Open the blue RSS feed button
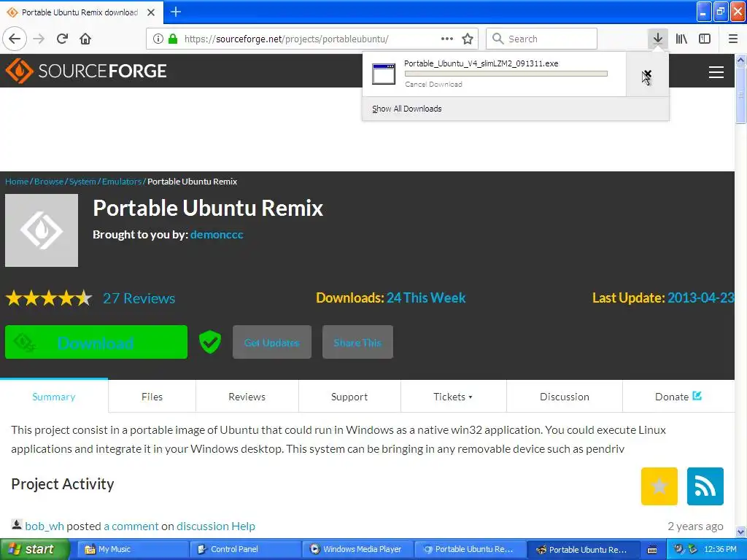The image size is (747, 560). [705, 486]
